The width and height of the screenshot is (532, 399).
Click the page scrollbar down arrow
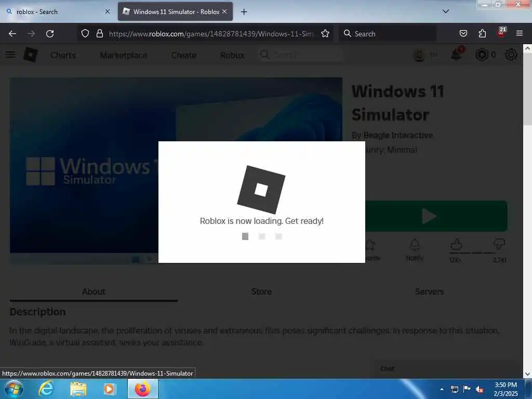[x=527, y=374]
